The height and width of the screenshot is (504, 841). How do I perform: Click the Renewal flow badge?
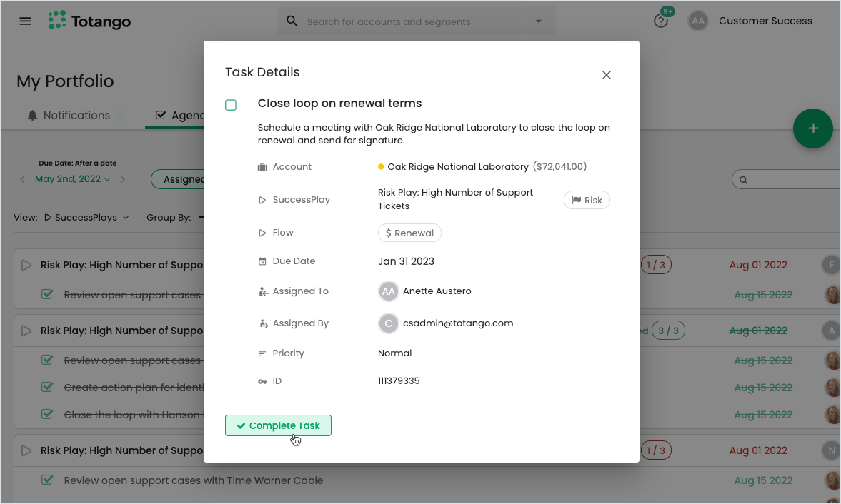[x=409, y=232]
